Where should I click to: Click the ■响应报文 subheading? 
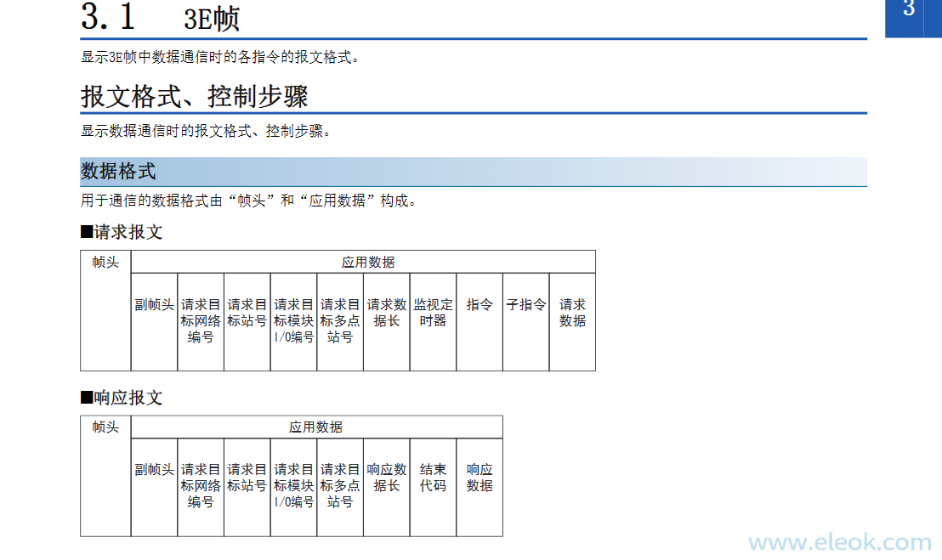click(121, 398)
